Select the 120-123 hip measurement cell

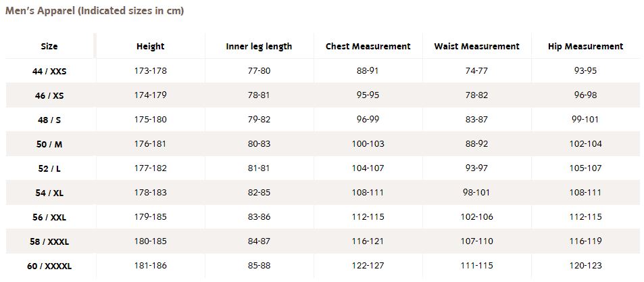click(586, 266)
